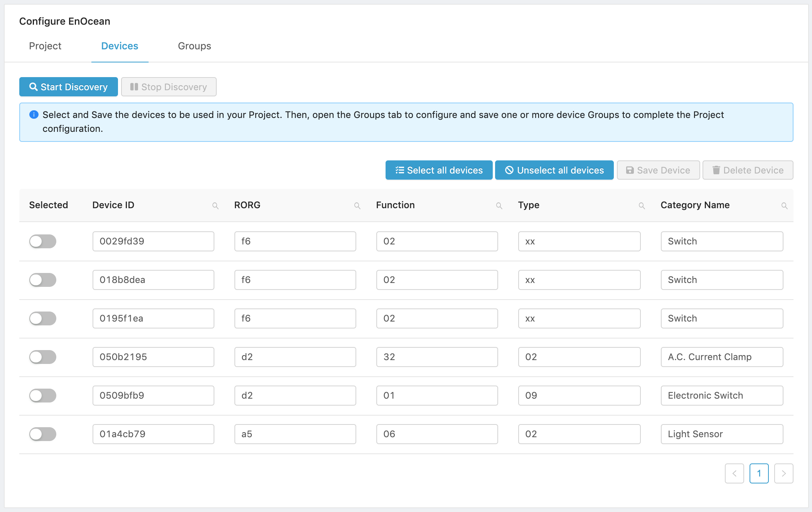Click the Electronic Switch category field

(722, 396)
